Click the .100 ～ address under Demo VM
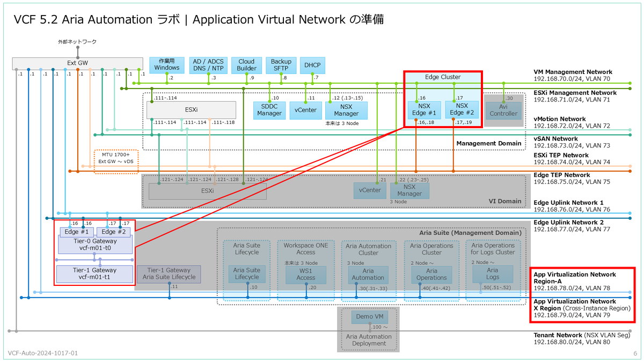Viewport: 644px width, 362px height. (378, 327)
